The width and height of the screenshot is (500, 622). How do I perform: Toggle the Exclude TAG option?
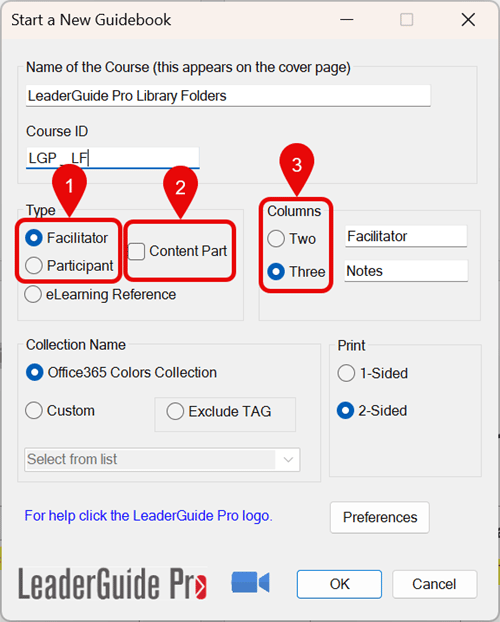point(175,411)
